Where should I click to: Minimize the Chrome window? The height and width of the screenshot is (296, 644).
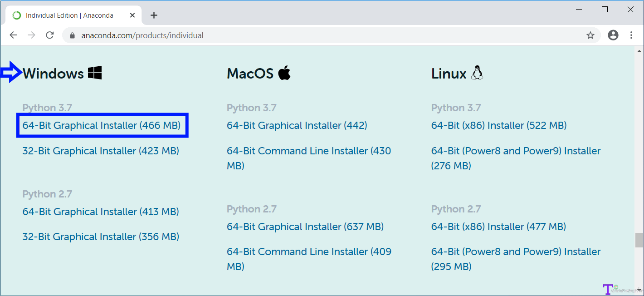579,10
